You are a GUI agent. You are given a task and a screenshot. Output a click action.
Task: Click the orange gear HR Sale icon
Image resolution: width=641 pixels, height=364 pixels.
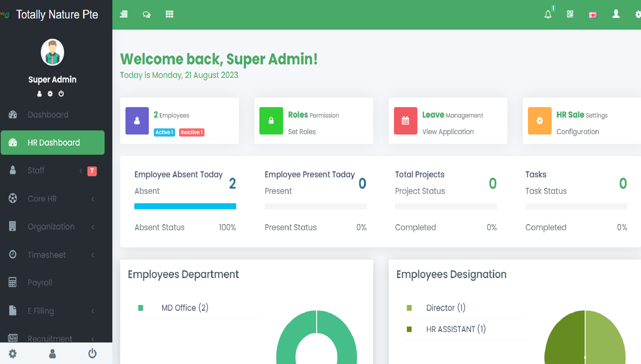(x=540, y=121)
